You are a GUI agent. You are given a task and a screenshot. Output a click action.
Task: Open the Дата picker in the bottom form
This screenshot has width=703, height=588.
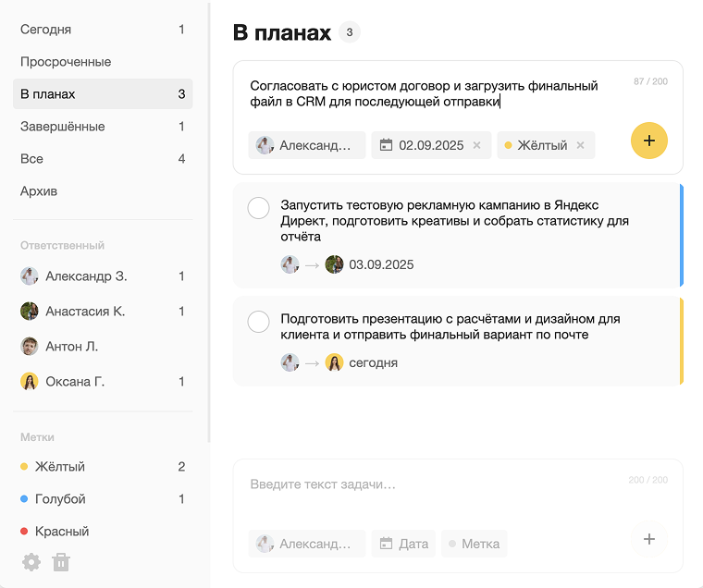(404, 544)
